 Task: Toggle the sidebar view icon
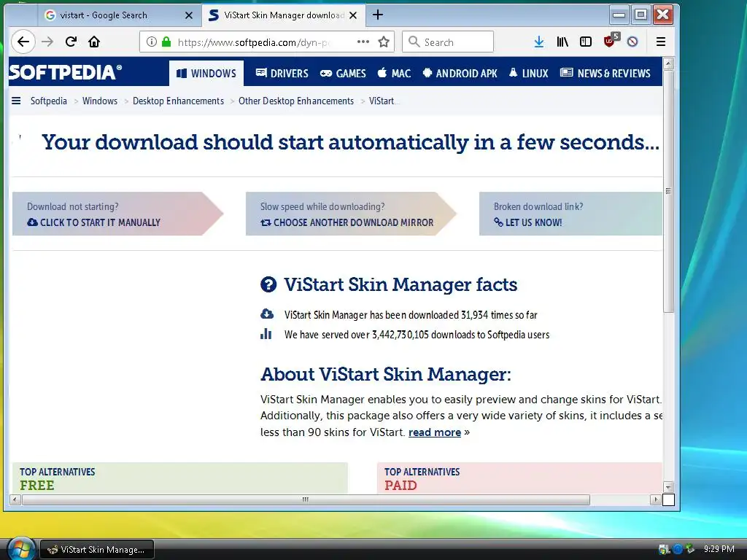[586, 42]
